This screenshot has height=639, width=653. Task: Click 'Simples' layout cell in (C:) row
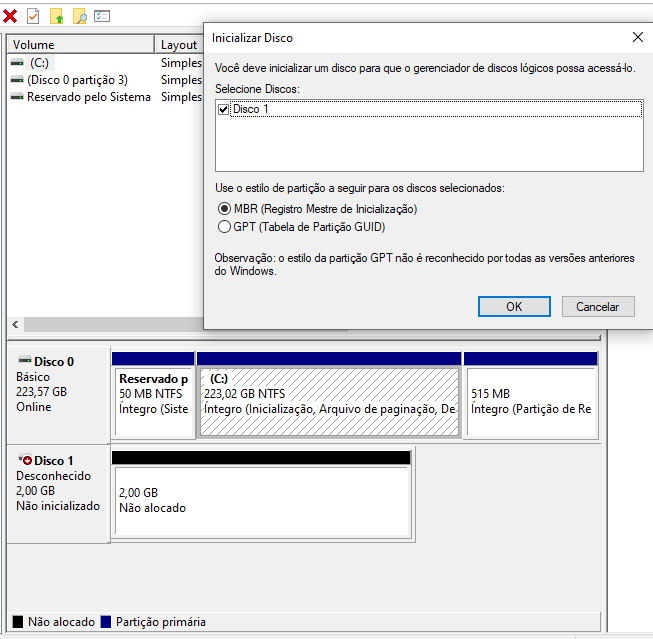[x=181, y=63]
